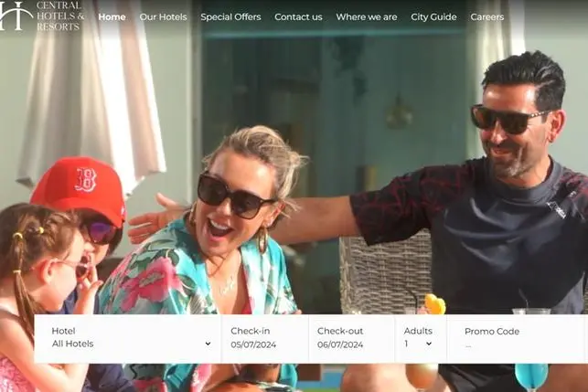The image size is (588, 392).
Task: Click into the Promo Code field
Action: coord(512,345)
